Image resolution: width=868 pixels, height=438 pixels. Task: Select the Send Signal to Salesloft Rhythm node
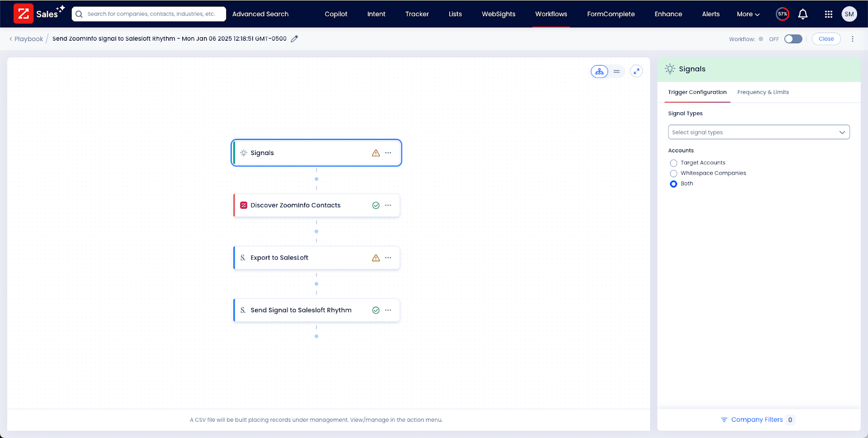tap(316, 310)
